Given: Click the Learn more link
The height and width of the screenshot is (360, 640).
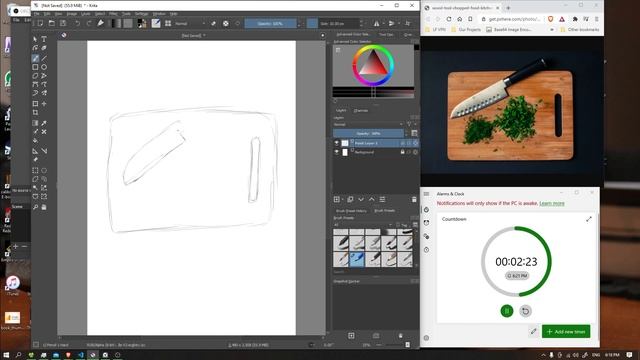Looking at the screenshot, I should point(552,203).
